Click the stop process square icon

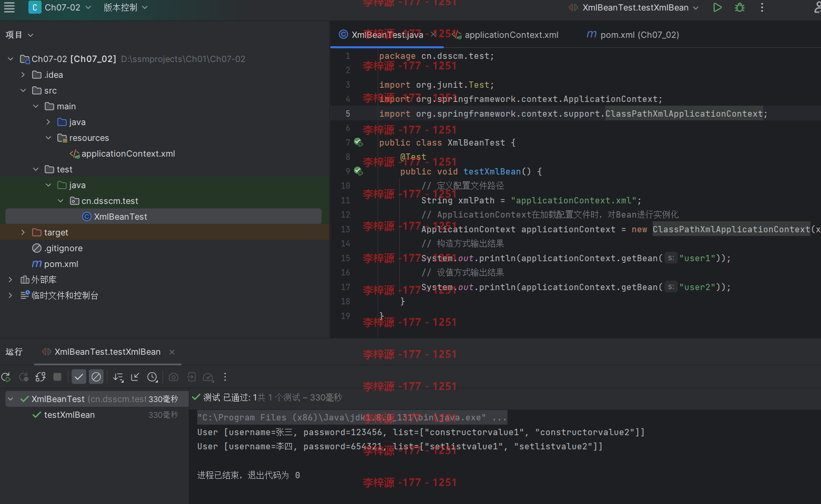tap(57, 377)
